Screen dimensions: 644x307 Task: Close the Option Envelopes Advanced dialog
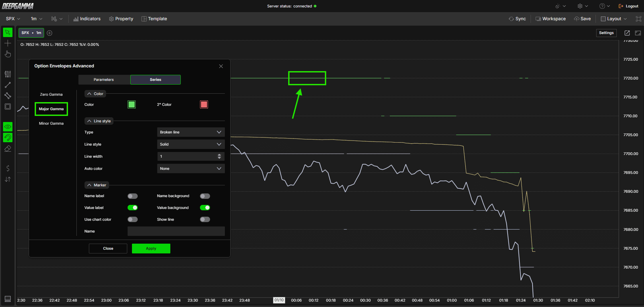click(x=221, y=66)
